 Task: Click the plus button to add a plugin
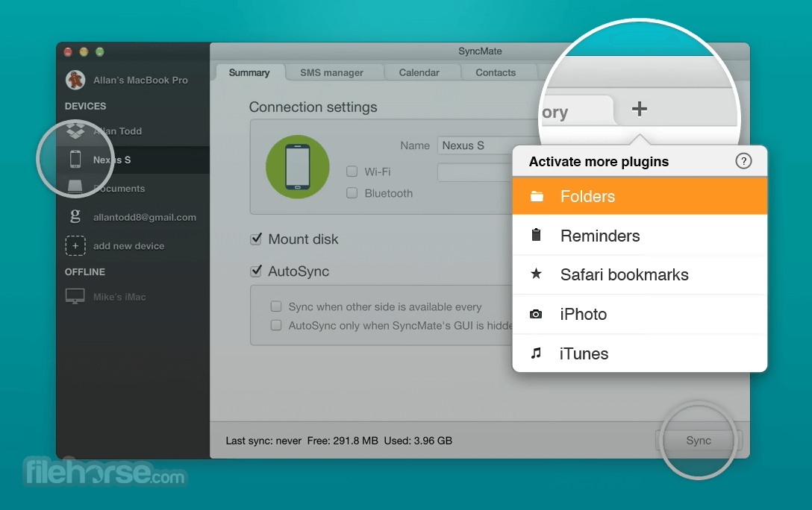(640, 109)
